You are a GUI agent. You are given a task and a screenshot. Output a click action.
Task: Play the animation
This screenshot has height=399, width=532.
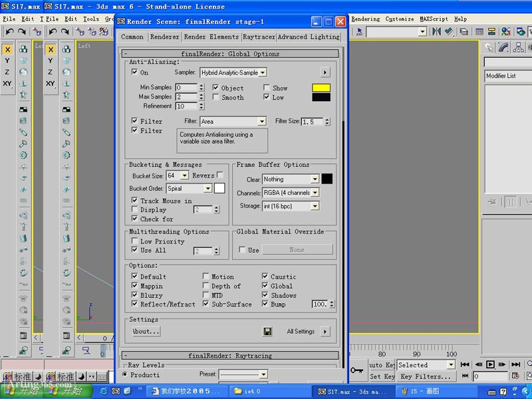pyautogui.click(x=490, y=364)
